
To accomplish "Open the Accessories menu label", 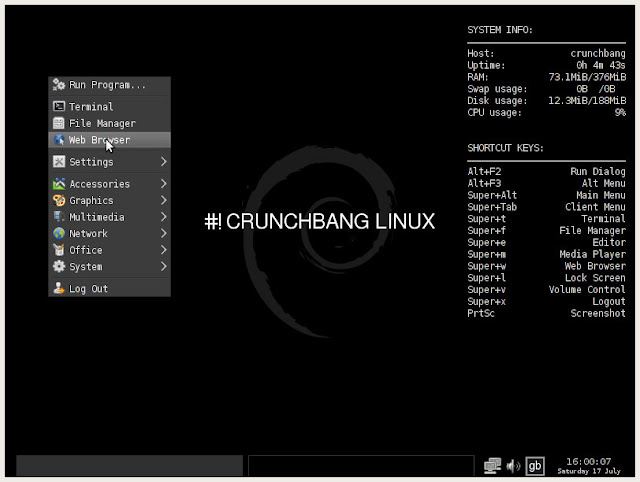I will pos(100,184).
